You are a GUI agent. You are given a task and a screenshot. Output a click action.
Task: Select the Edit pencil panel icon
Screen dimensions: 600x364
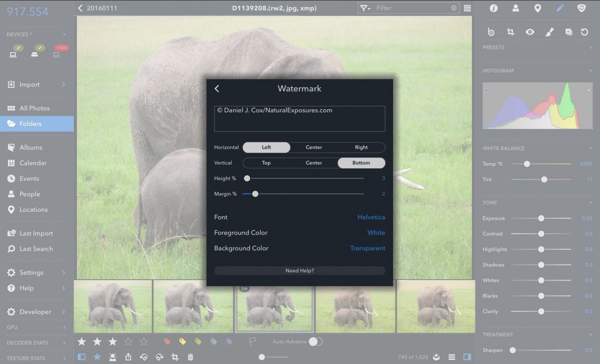(560, 8)
